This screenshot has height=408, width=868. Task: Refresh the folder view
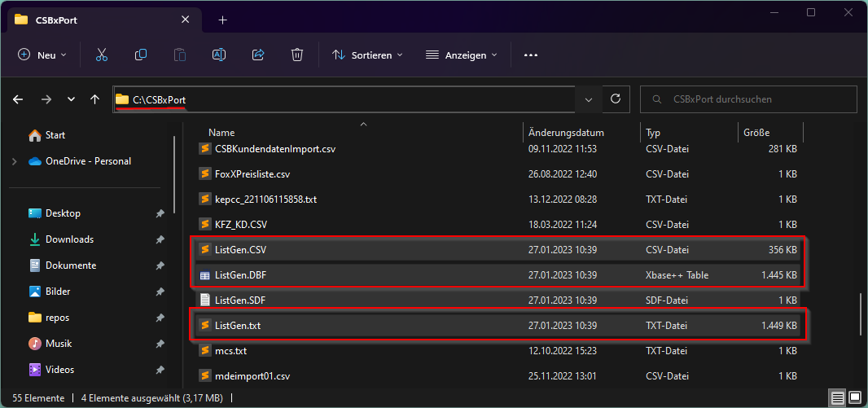pos(615,99)
